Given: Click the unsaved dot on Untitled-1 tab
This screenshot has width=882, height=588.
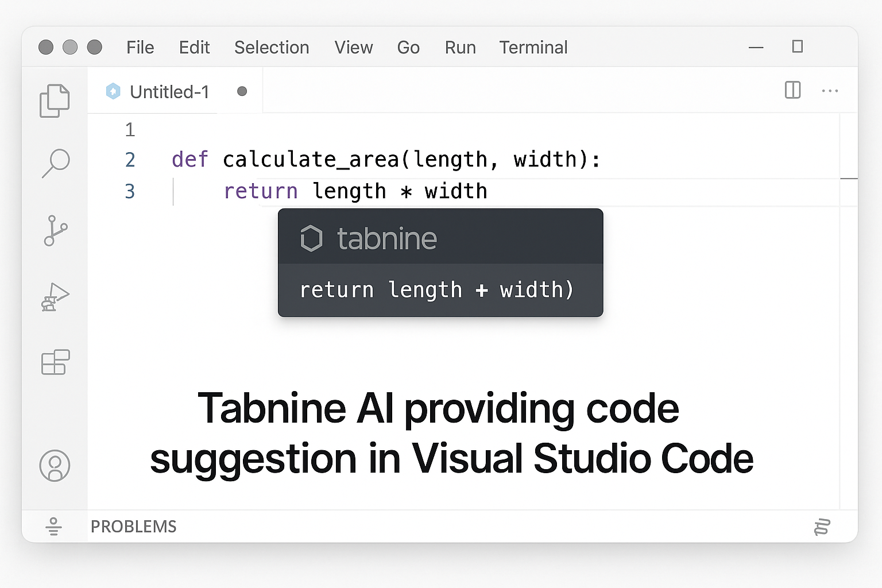Looking at the screenshot, I should coord(242,91).
